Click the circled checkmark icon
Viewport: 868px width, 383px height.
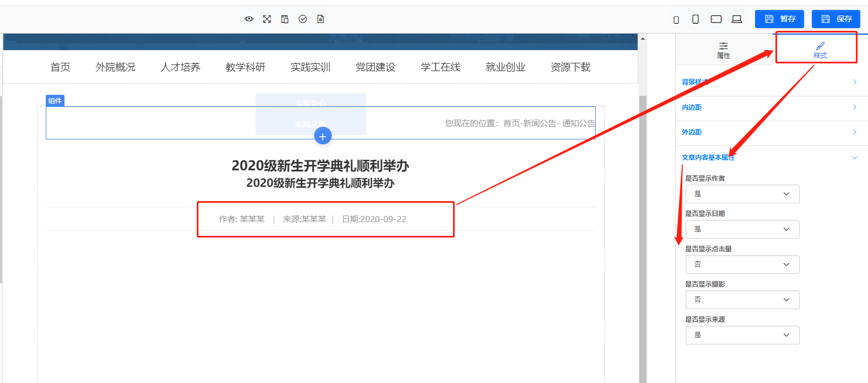pyautogui.click(x=303, y=19)
